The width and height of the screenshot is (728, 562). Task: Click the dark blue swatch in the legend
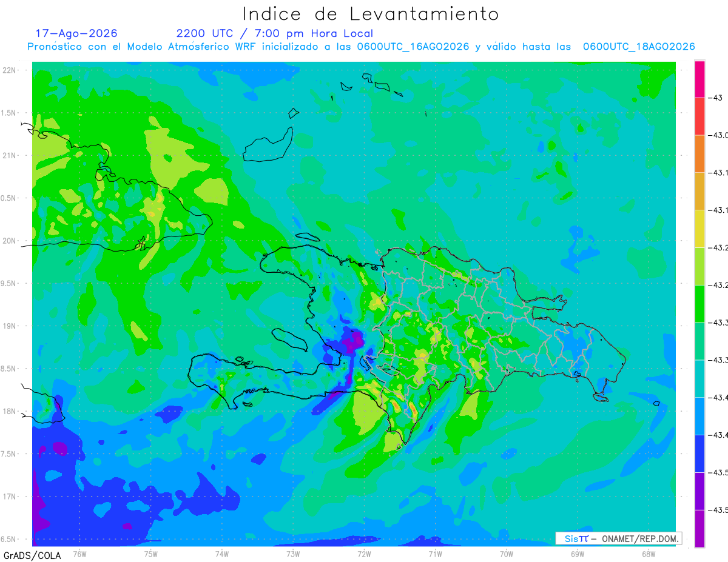pyautogui.click(x=699, y=453)
